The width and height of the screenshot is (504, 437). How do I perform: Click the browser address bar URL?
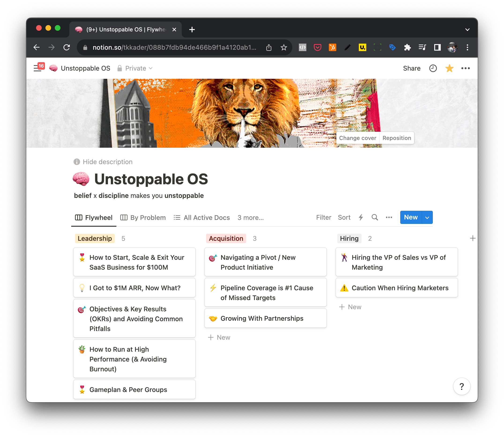click(174, 47)
